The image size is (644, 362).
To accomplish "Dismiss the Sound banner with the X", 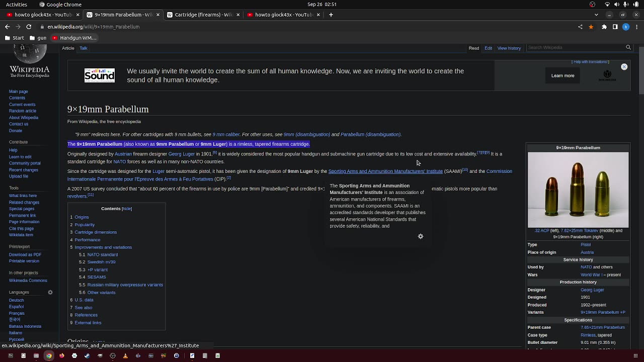I will (624, 66).
